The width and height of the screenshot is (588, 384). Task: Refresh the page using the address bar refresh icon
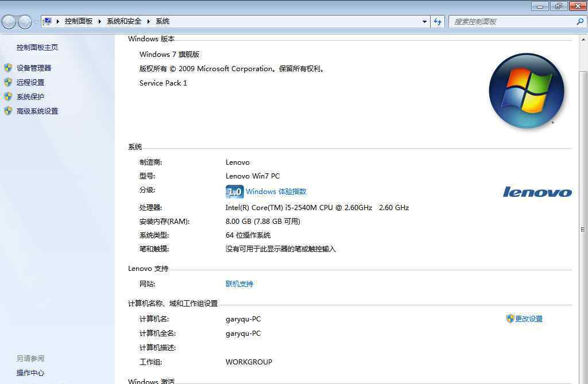438,22
